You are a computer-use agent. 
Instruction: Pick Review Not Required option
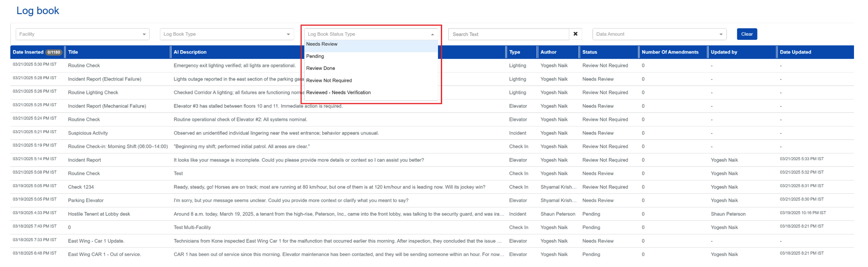[x=329, y=80]
